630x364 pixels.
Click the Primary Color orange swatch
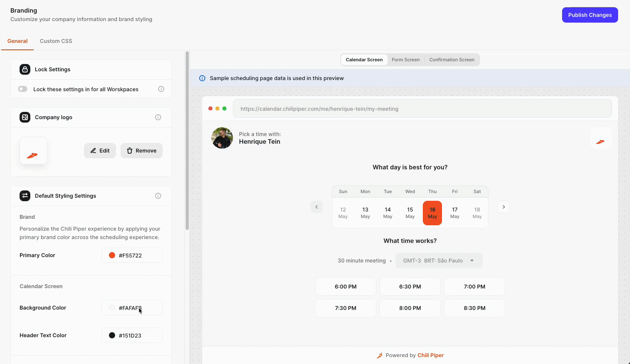pyautogui.click(x=112, y=255)
